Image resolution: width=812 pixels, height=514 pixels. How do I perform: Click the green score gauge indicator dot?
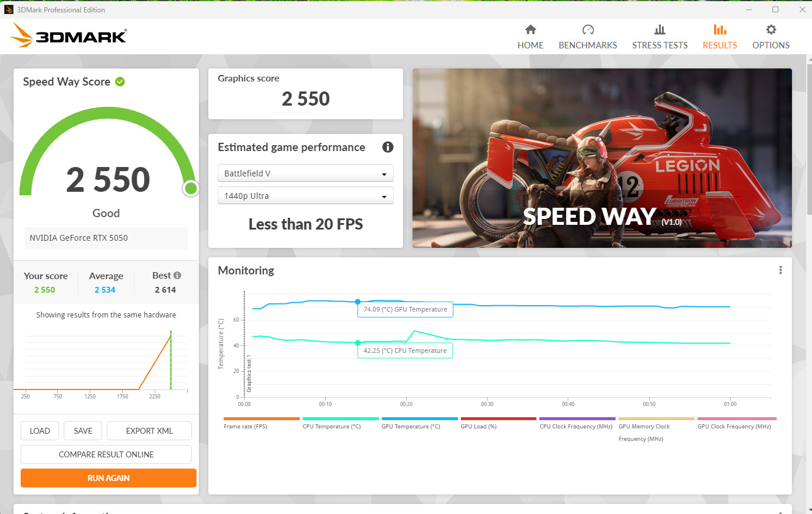[x=191, y=188]
